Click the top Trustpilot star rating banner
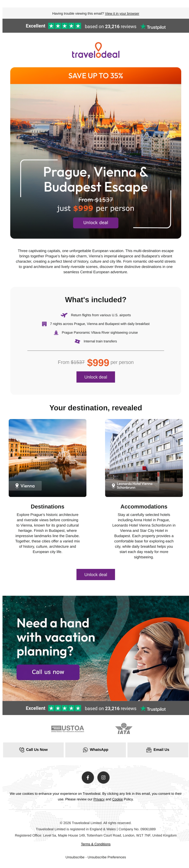 pyautogui.click(x=95, y=26)
